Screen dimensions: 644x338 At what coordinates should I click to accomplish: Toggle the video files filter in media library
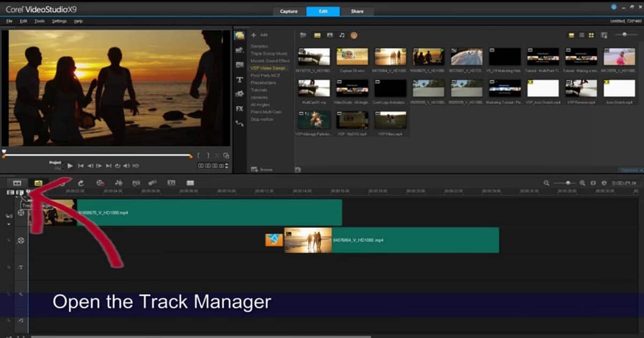tap(317, 35)
